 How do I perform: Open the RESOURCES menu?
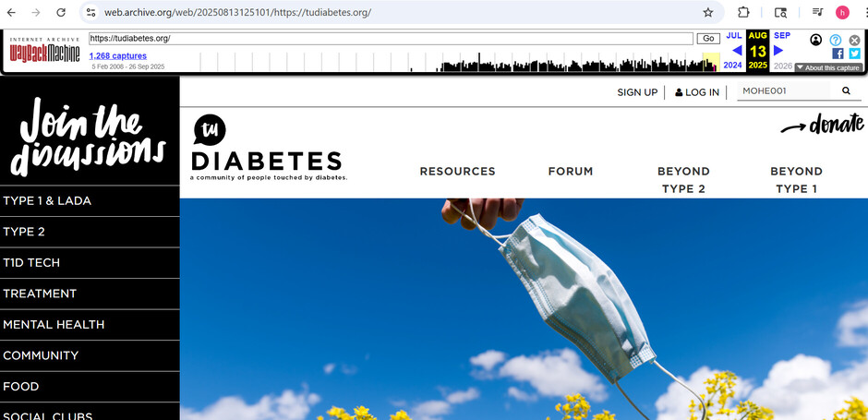(x=457, y=172)
